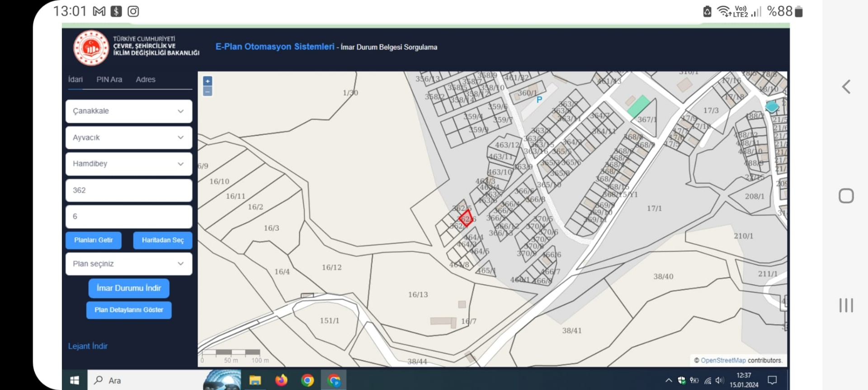Open Windows Security tray icon
The image size is (868, 390).
tap(681, 380)
